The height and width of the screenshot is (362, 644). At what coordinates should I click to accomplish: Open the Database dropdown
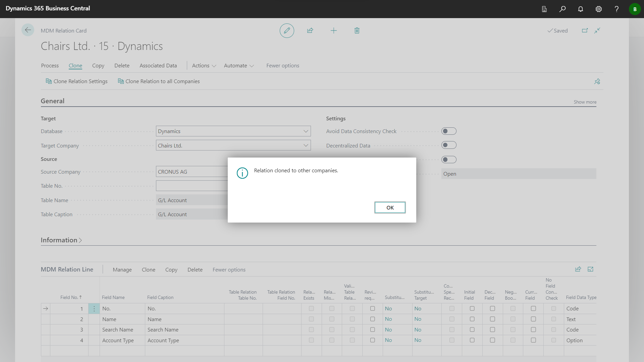pyautogui.click(x=306, y=131)
